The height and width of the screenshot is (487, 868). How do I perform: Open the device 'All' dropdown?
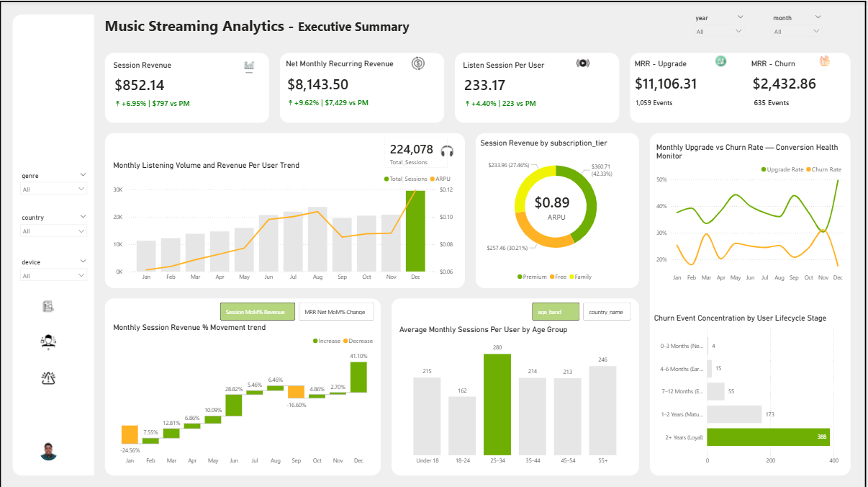pyautogui.click(x=53, y=275)
